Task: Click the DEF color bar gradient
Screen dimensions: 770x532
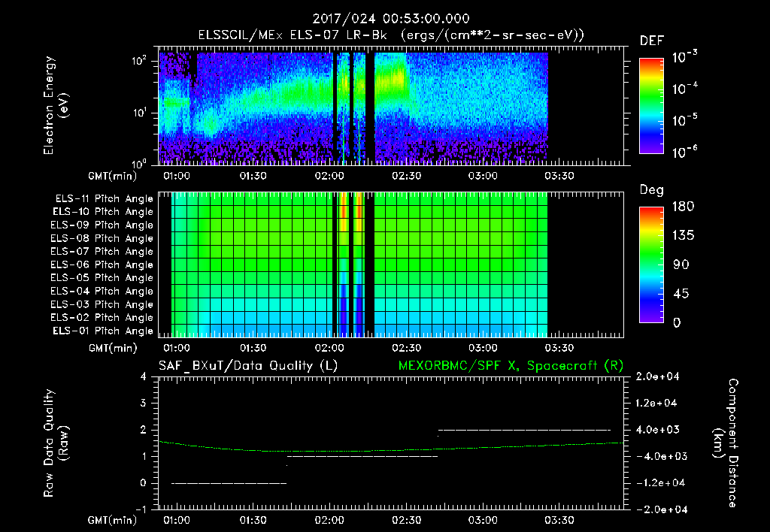Action: tap(651, 105)
